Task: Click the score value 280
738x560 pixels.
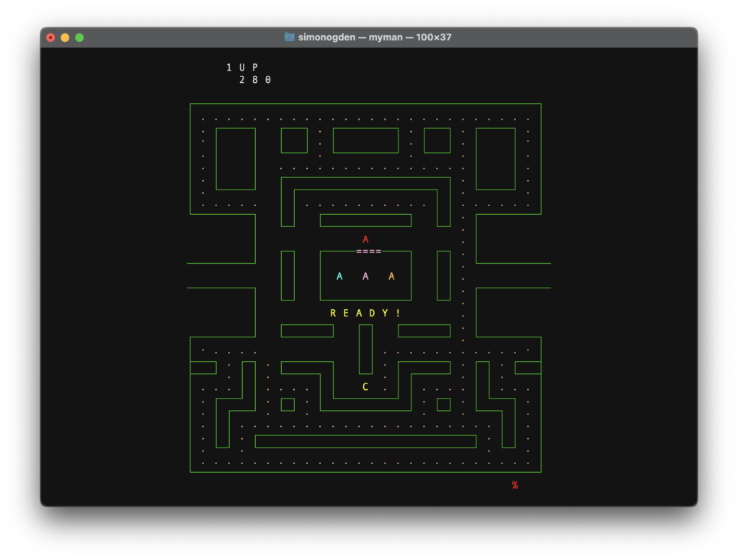Action: pos(255,80)
